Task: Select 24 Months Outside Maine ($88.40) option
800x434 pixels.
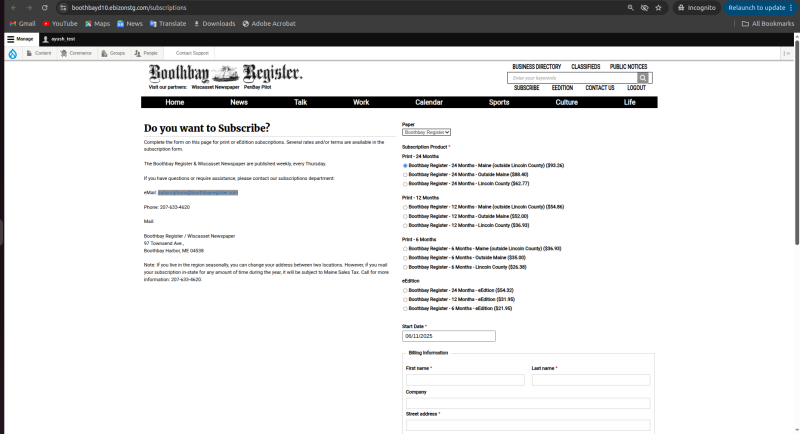Action: click(405, 174)
